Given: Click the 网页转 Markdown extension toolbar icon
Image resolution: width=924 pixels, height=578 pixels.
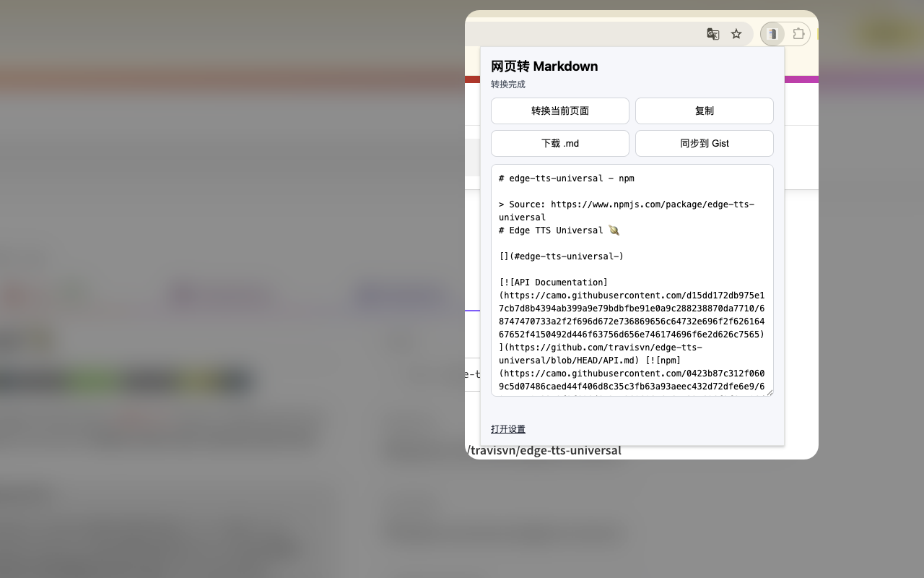Looking at the screenshot, I should coord(772,34).
